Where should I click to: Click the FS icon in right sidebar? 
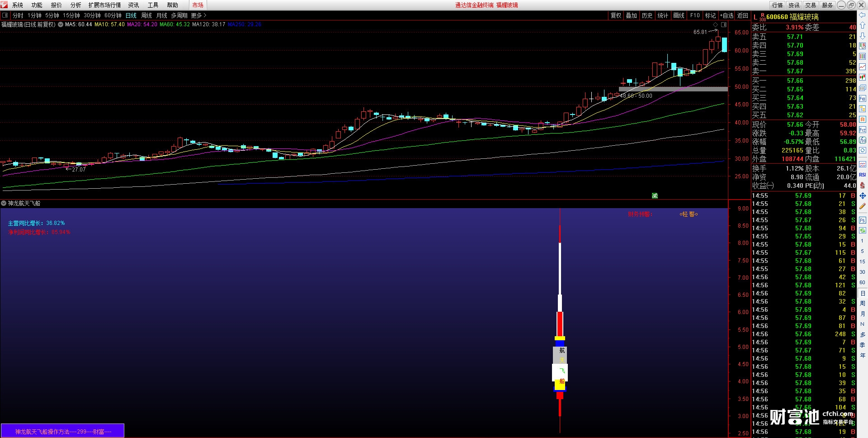[863, 220]
